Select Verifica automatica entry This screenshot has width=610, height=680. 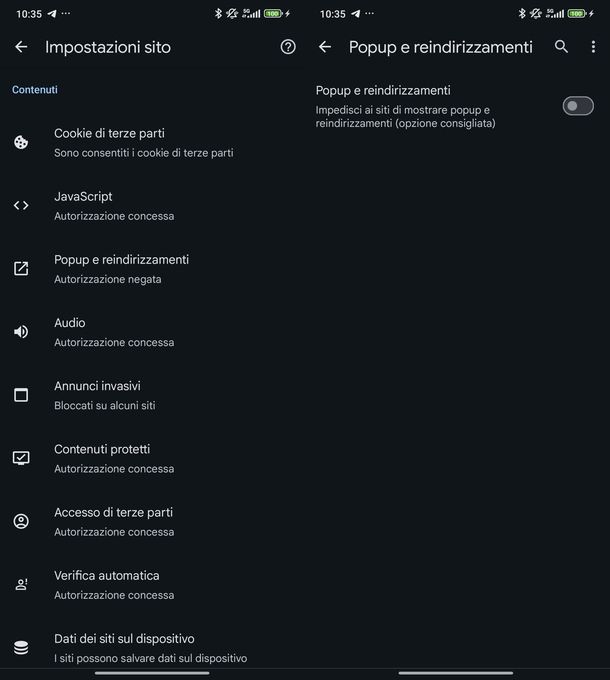113,584
